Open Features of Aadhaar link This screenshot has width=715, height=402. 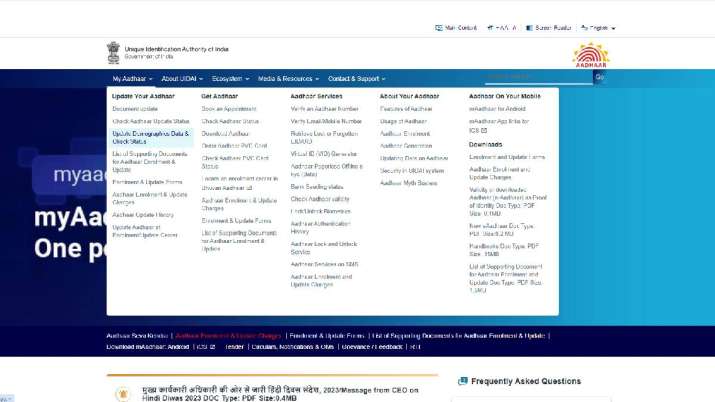pos(406,108)
